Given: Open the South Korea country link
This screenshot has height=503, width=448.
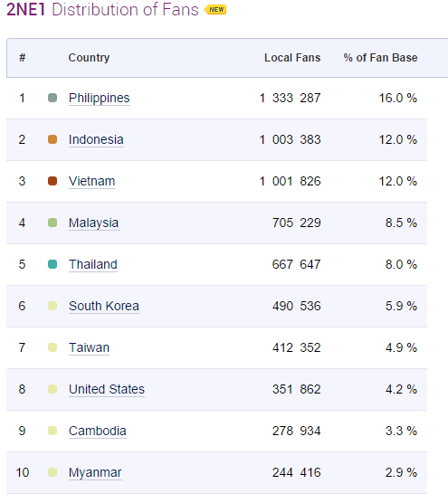Looking at the screenshot, I should (104, 306).
